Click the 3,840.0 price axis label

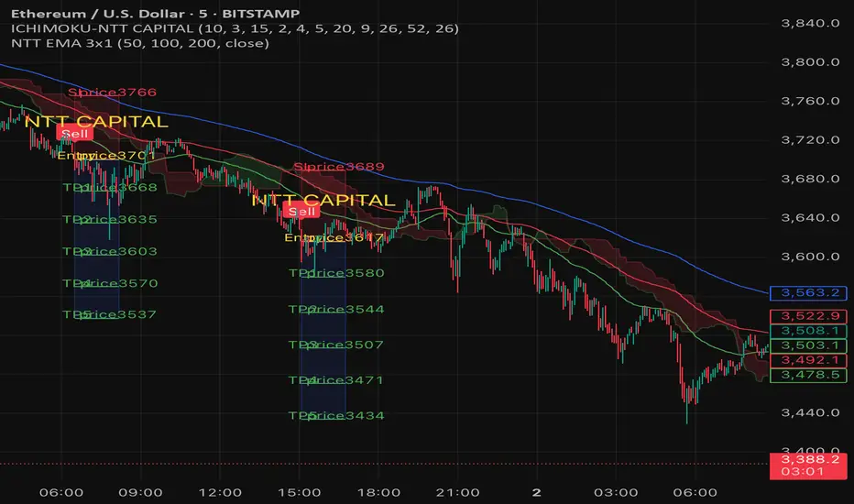(x=810, y=23)
